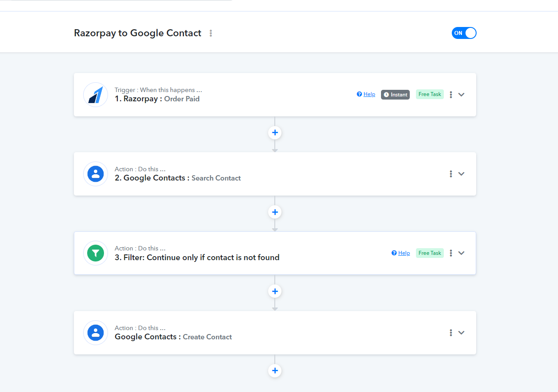Viewport: 558px width, 392px height.
Task: Click Google Contacts icon in Search Contact step
Action: point(96,174)
